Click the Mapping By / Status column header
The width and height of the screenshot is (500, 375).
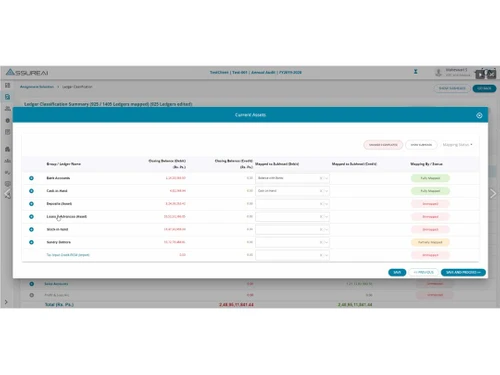point(426,164)
